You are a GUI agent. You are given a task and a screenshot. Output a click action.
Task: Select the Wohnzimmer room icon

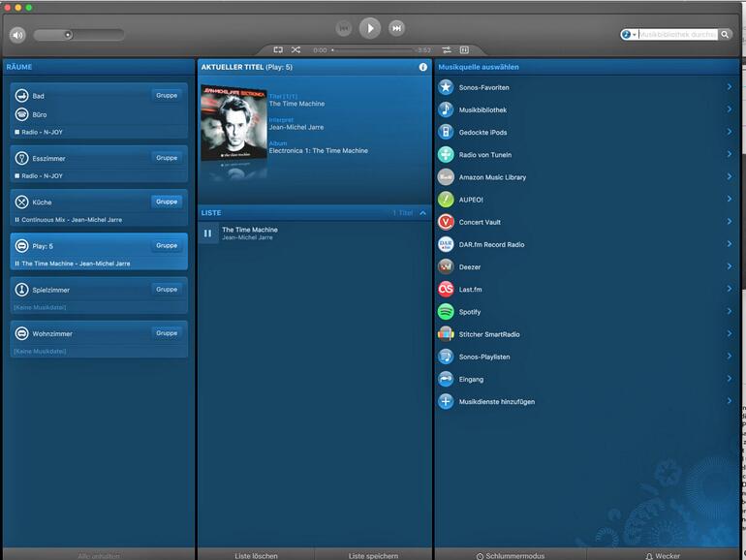21,333
